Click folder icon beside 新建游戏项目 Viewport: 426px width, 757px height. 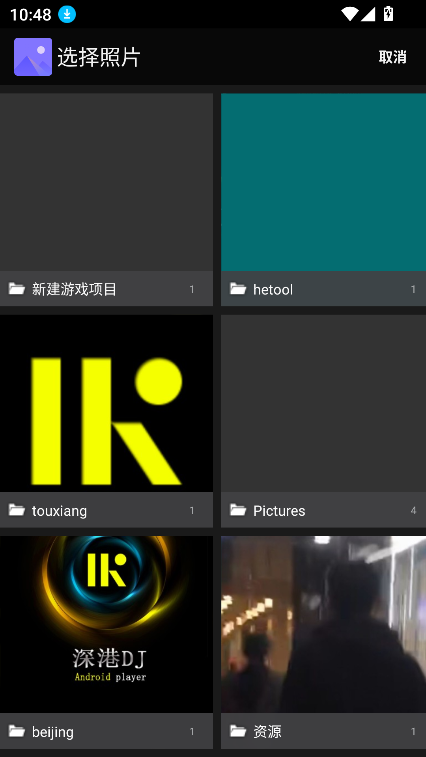pos(17,289)
